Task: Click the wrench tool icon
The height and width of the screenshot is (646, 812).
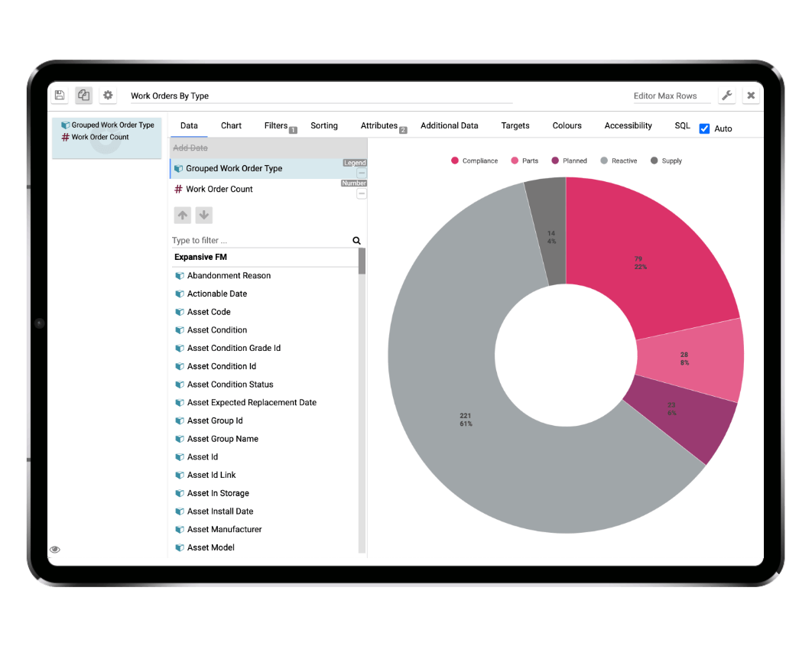Action: [x=726, y=96]
